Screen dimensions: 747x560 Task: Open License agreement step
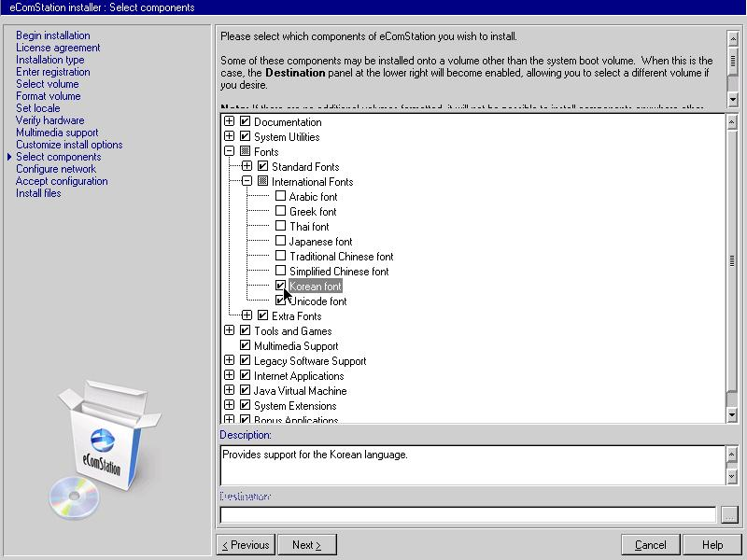pyautogui.click(x=58, y=48)
